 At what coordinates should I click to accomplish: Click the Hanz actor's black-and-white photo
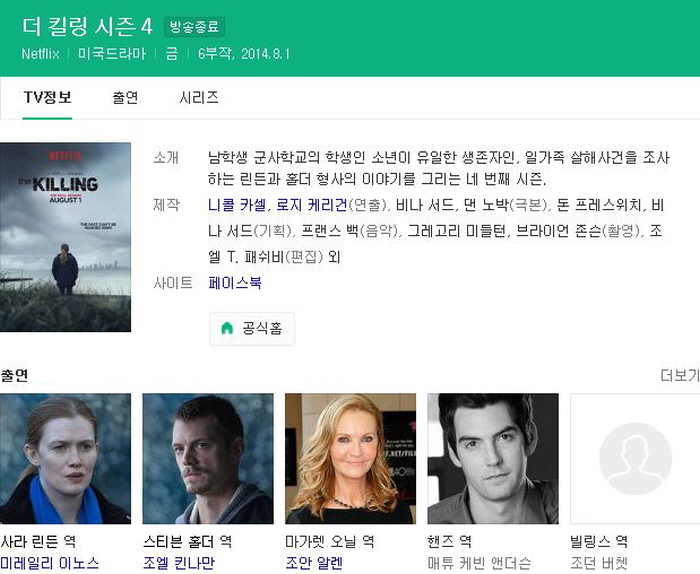coord(492,459)
